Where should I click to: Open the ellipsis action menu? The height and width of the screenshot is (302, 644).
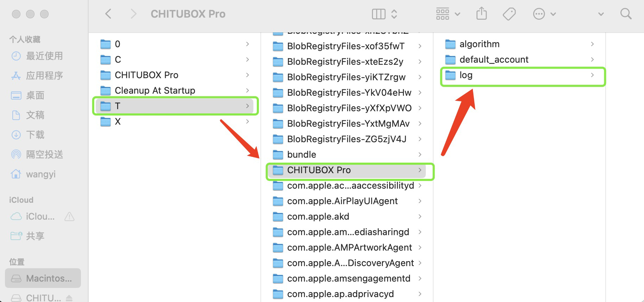pyautogui.click(x=544, y=14)
